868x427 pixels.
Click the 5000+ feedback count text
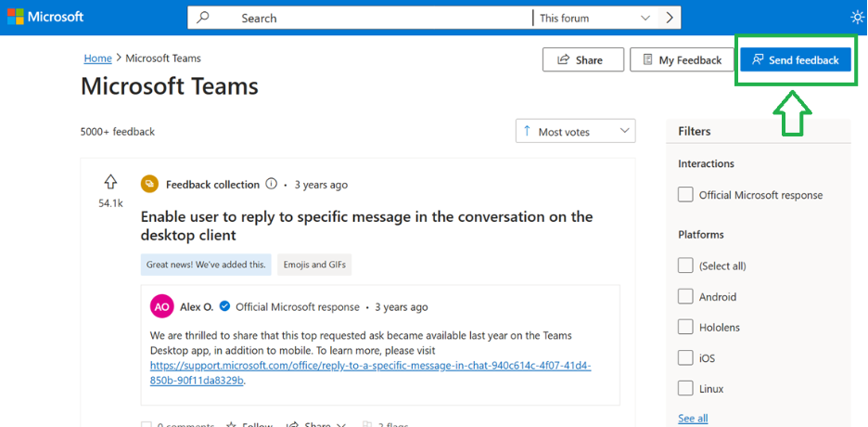click(118, 132)
